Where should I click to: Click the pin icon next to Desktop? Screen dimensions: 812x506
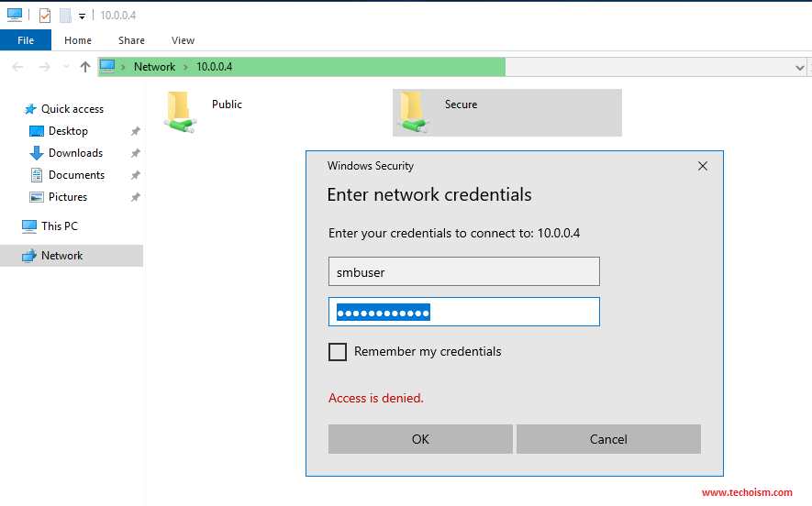click(135, 131)
